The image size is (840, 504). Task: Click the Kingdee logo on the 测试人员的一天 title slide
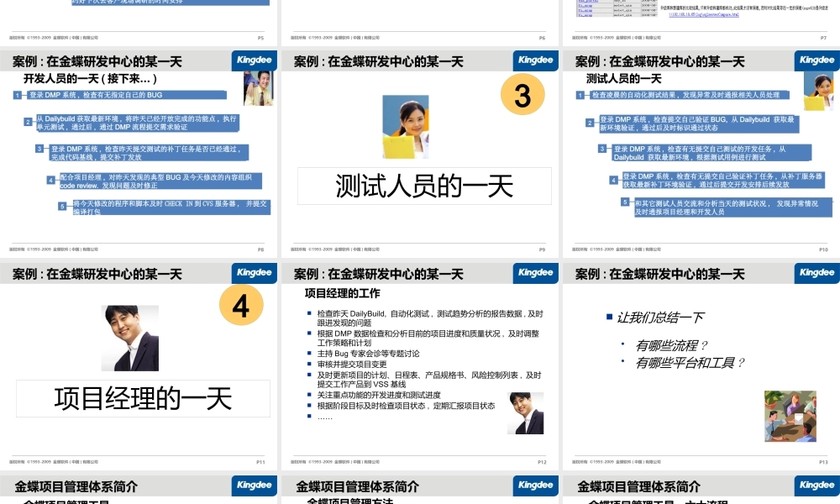coord(535,60)
